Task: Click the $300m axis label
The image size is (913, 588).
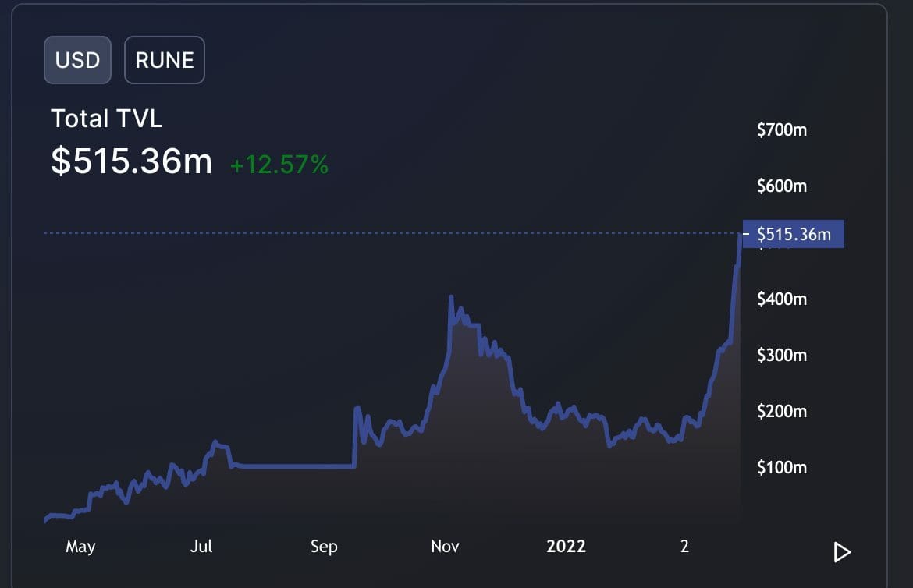Action: (781, 355)
